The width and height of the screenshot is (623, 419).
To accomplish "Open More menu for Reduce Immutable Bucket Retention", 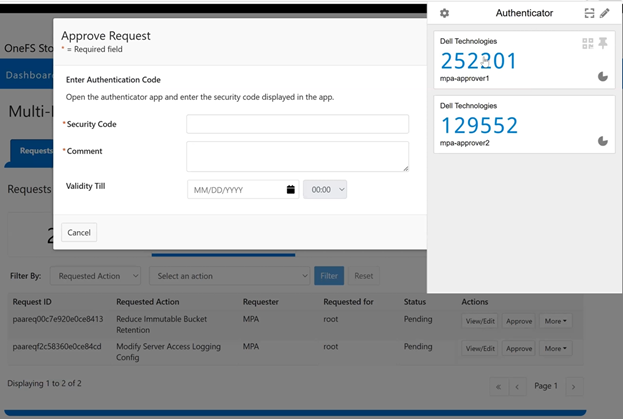I will coord(554,321).
